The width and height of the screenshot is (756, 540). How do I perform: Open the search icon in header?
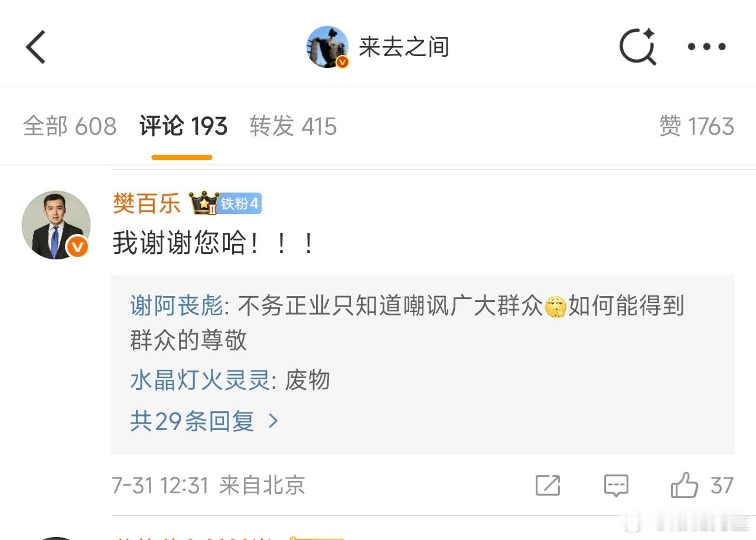pyautogui.click(x=638, y=46)
